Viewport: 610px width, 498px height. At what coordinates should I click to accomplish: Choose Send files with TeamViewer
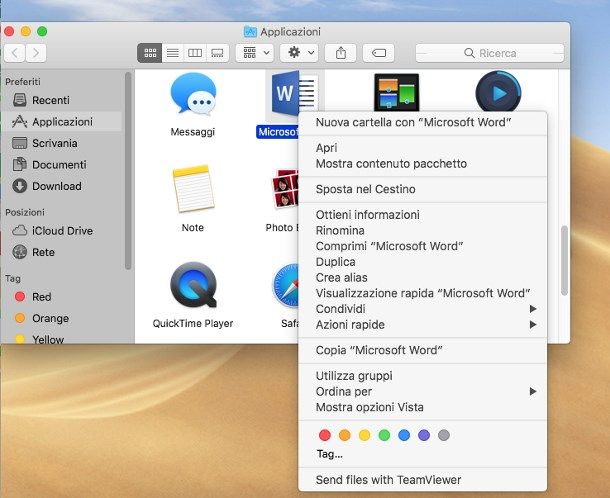click(422, 480)
